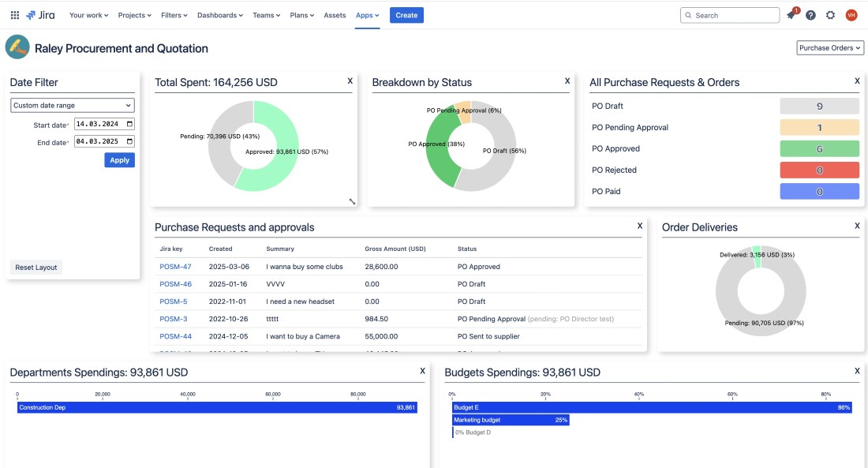The height and width of the screenshot is (468, 868).
Task: Open the Help icon
Action: pyautogui.click(x=811, y=14)
